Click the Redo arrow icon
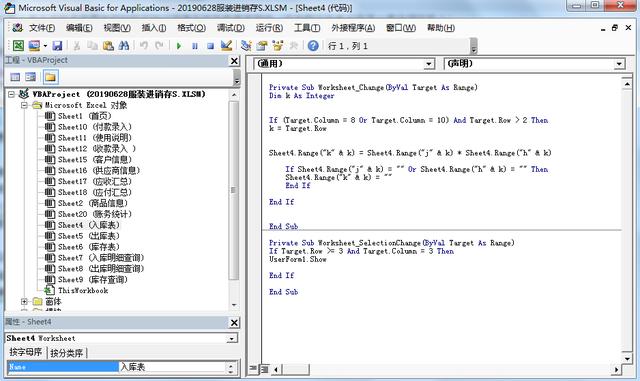This screenshot has width=640, height=381. 159,46
